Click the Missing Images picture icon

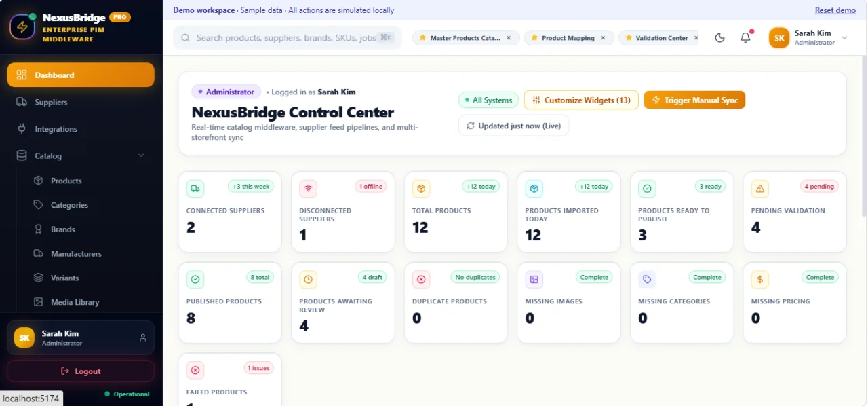tap(534, 279)
